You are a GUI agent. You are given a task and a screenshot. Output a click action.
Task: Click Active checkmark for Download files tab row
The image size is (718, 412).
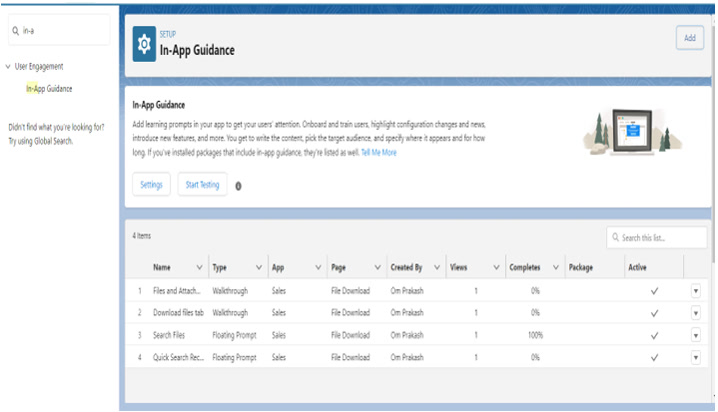click(654, 313)
